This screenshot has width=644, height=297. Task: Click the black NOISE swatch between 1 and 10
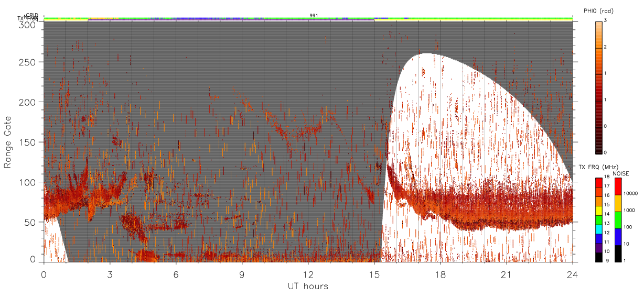point(618,254)
